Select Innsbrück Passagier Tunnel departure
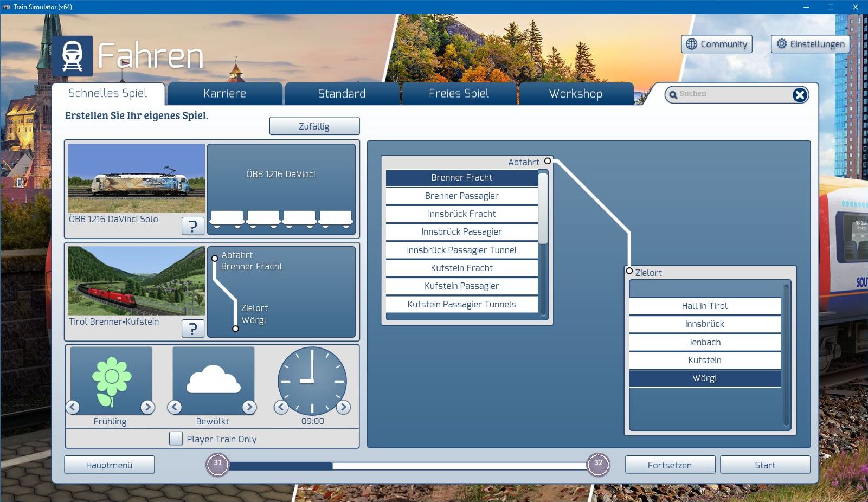The image size is (868, 502). [x=462, y=250]
